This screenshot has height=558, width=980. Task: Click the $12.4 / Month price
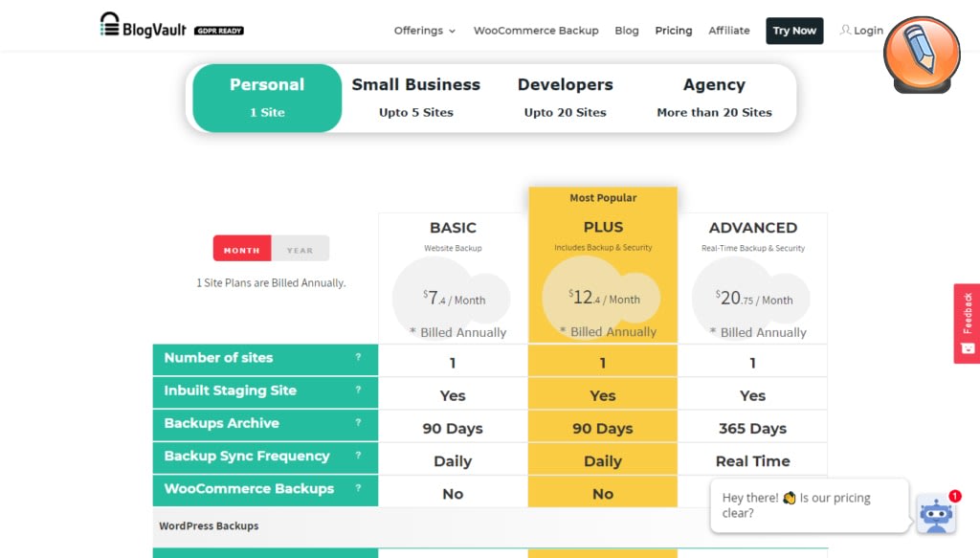(x=604, y=298)
